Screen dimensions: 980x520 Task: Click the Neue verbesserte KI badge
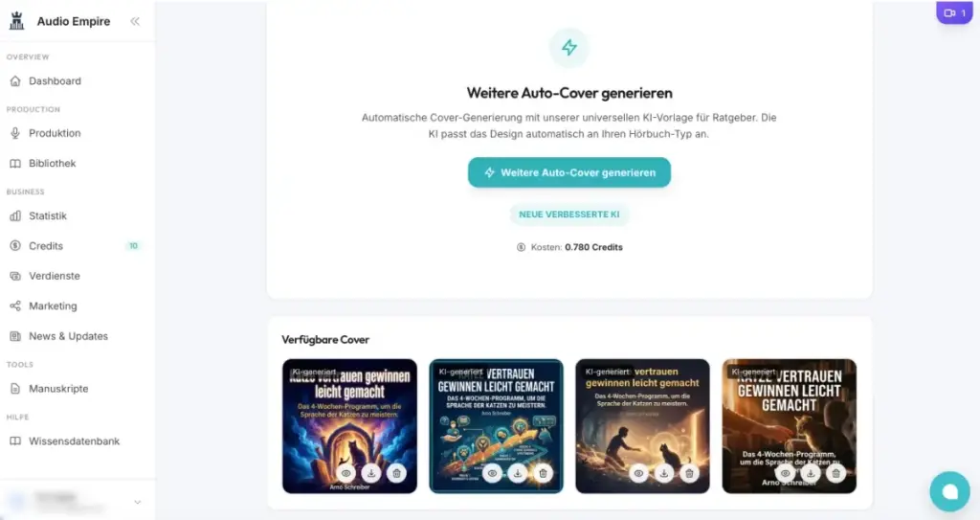[x=569, y=214]
